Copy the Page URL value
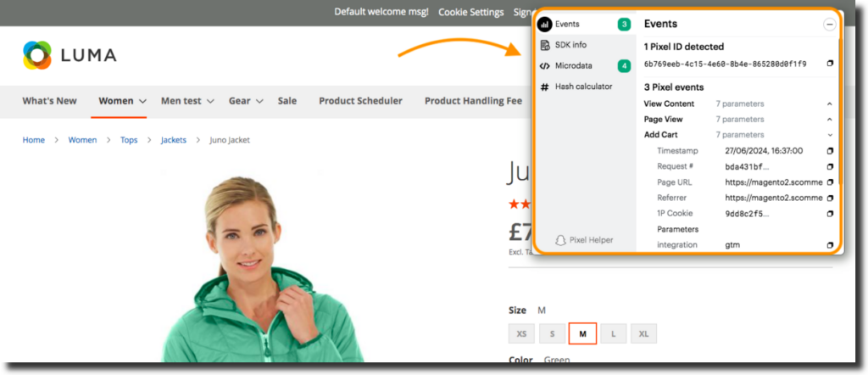This screenshot has width=868, height=375. click(x=830, y=182)
